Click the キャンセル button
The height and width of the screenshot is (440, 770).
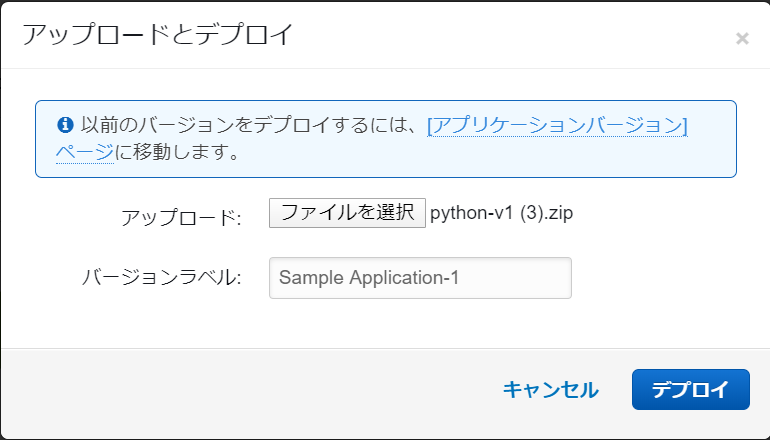tap(550, 390)
